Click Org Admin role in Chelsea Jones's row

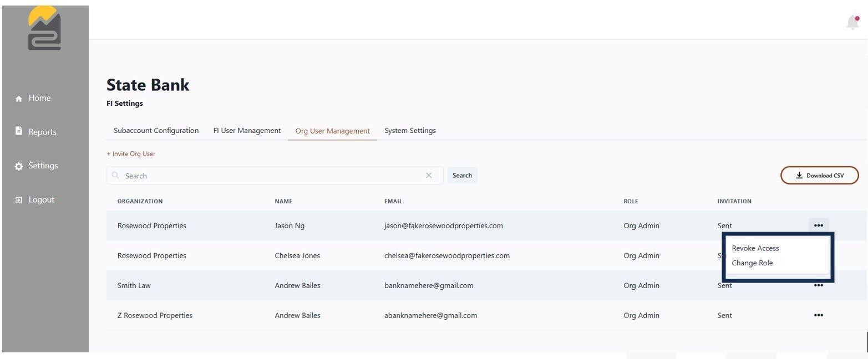click(641, 255)
